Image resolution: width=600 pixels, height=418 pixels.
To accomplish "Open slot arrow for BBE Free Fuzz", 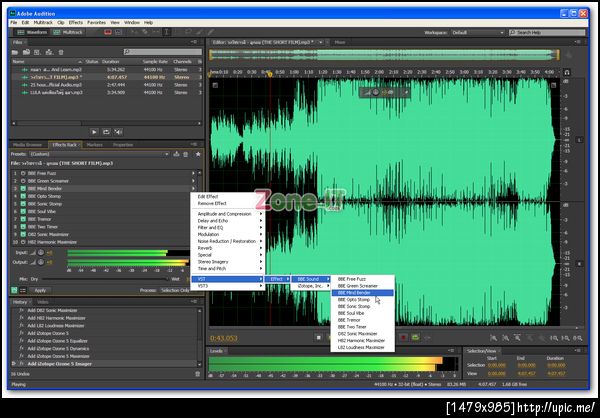I will [193, 173].
